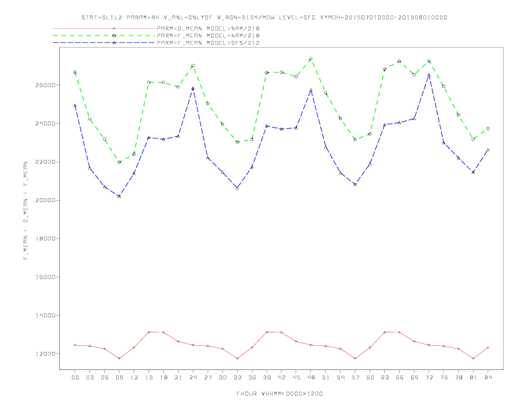
Task: Click x-axis tick label 33
Action: (x=238, y=377)
